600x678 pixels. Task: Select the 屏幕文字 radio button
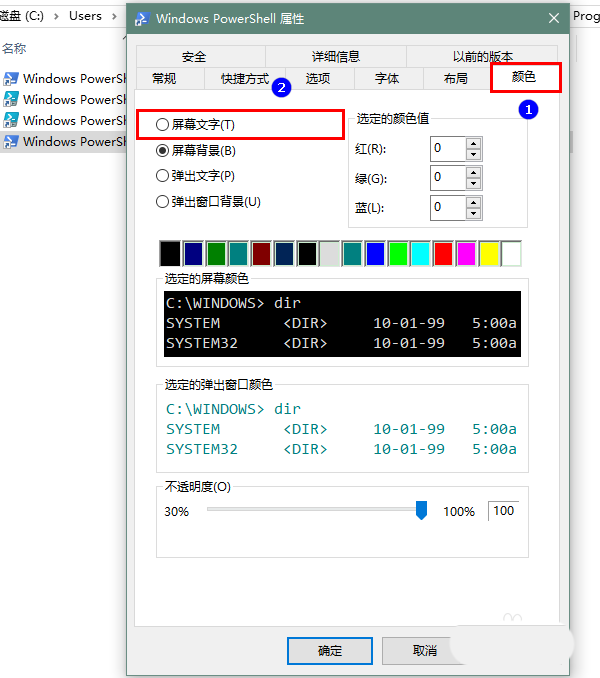coord(163,124)
